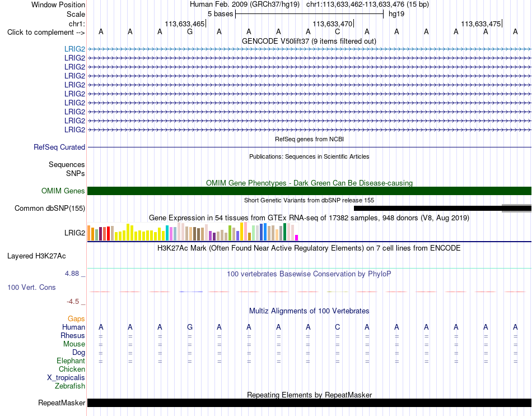This screenshot has height=416, width=532.
Task: Select the 'Scale' label in base position track
Action: pyautogui.click(x=76, y=14)
